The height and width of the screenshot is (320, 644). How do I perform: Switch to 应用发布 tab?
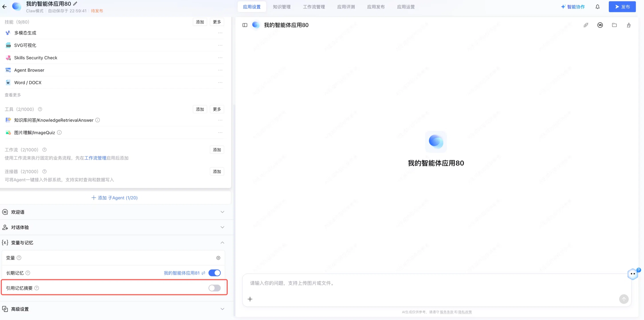(376, 7)
